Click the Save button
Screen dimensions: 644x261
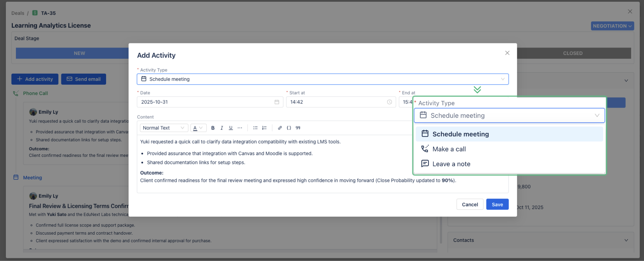tap(497, 204)
